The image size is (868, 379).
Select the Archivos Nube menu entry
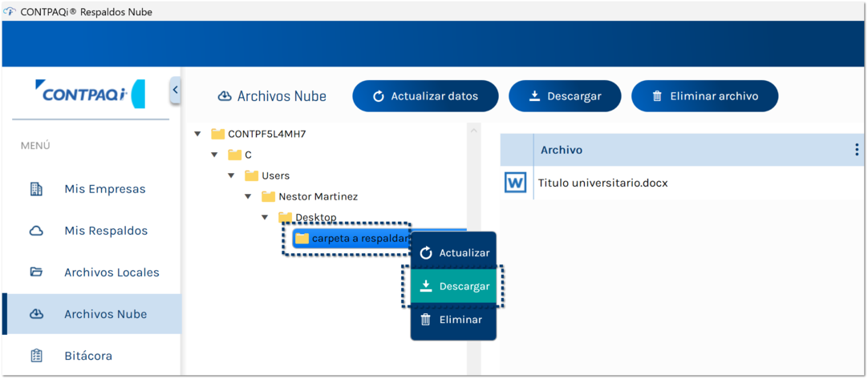point(91,314)
